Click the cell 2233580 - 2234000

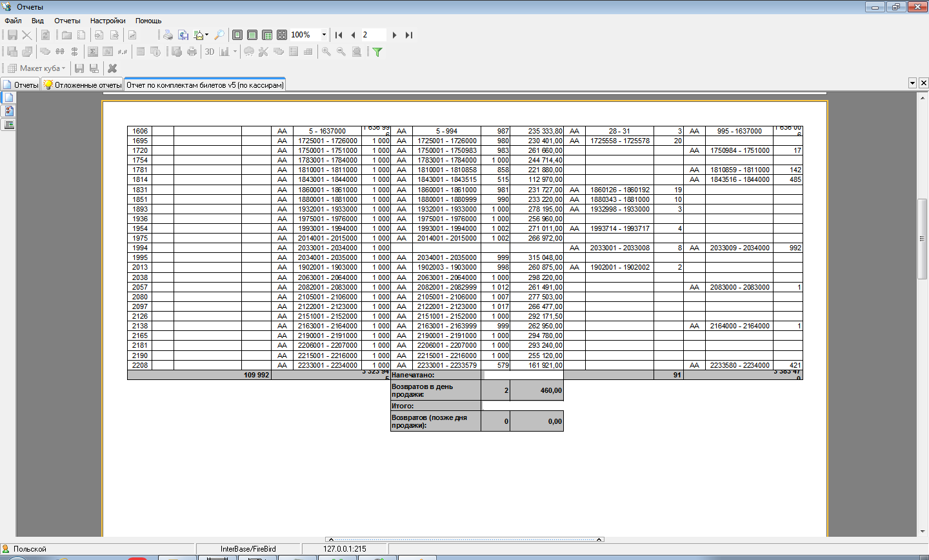[739, 365]
